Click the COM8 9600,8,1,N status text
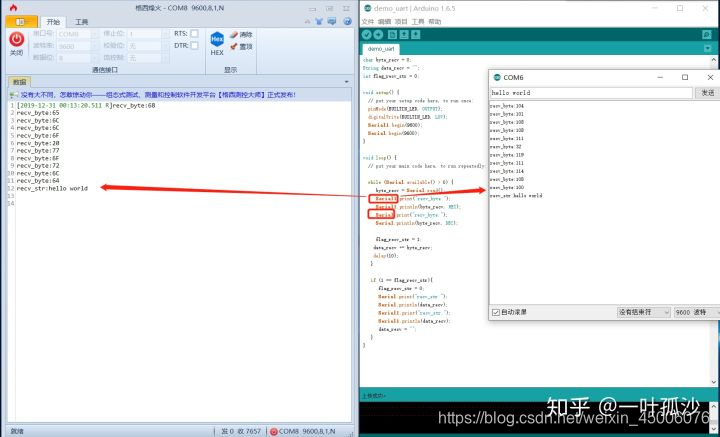720x437 pixels. click(307, 431)
